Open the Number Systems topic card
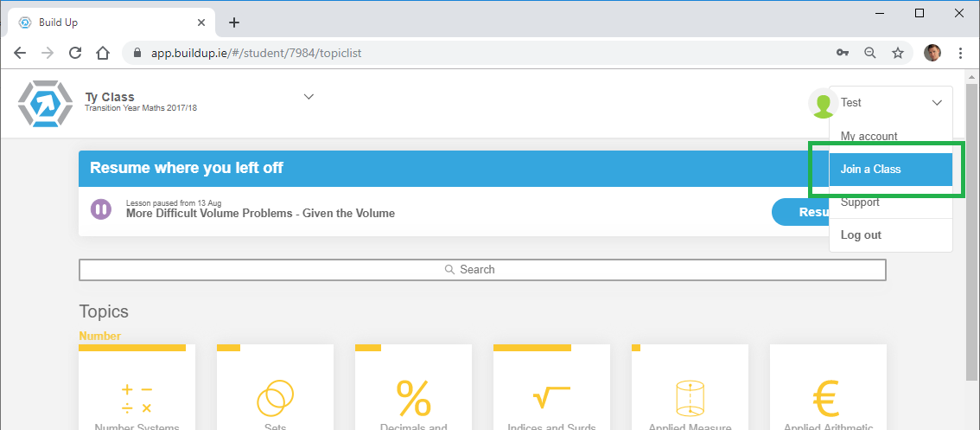 point(137,389)
